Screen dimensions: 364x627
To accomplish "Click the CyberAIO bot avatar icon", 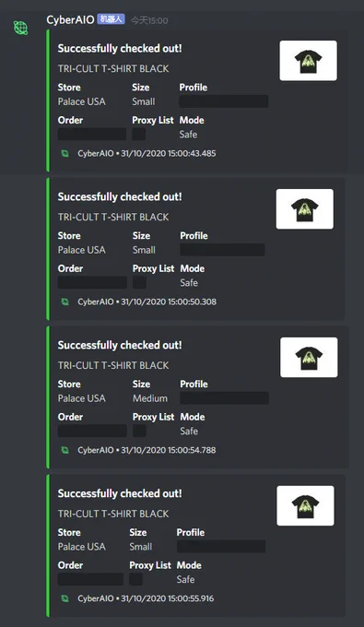I will pos(21,28).
